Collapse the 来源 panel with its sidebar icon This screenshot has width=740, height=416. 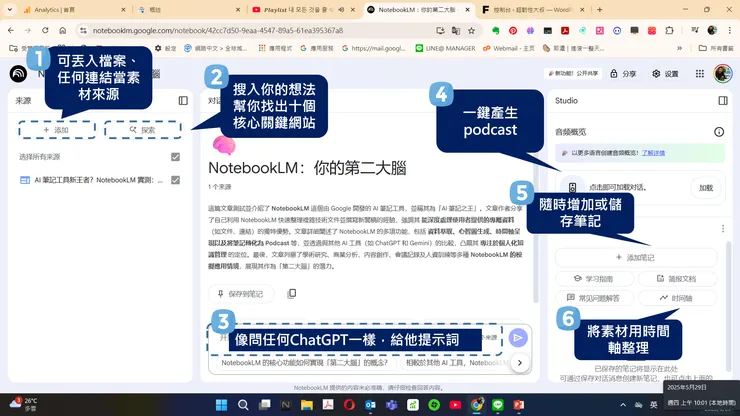[x=183, y=101]
